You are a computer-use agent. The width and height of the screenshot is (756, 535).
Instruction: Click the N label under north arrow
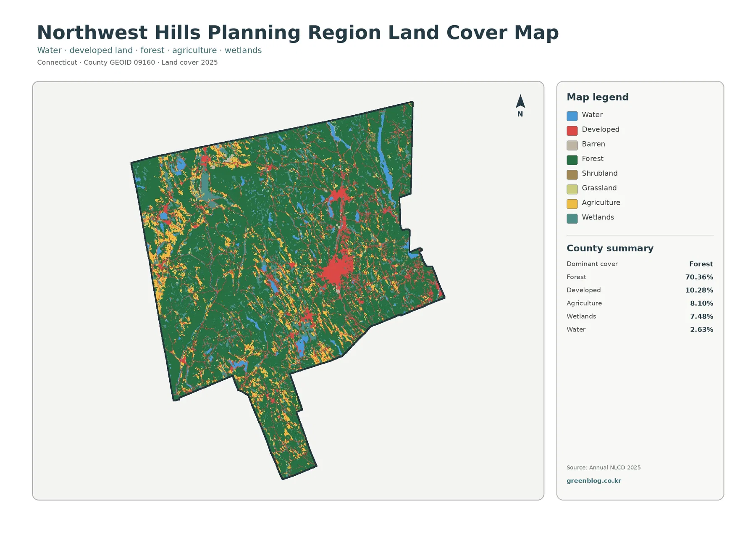tap(520, 114)
